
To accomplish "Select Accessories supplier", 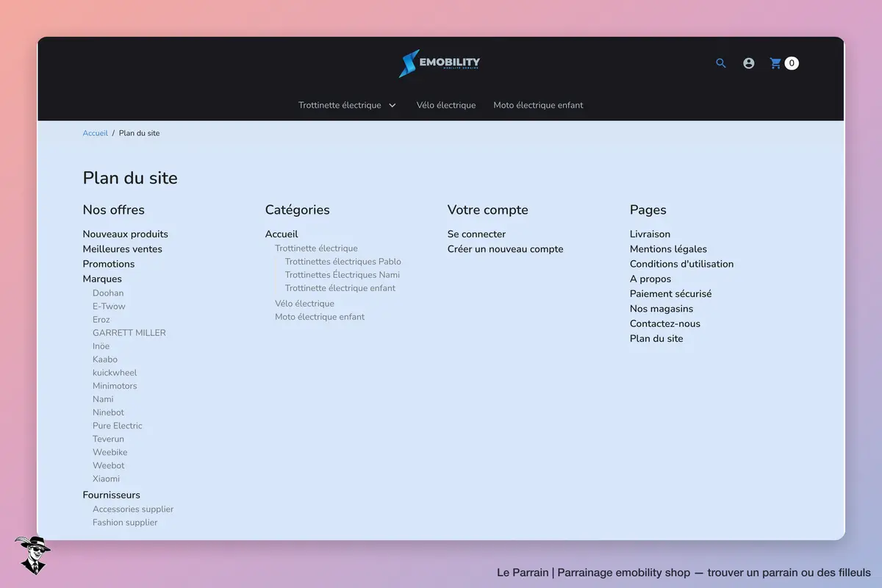I will click(x=133, y=509).
